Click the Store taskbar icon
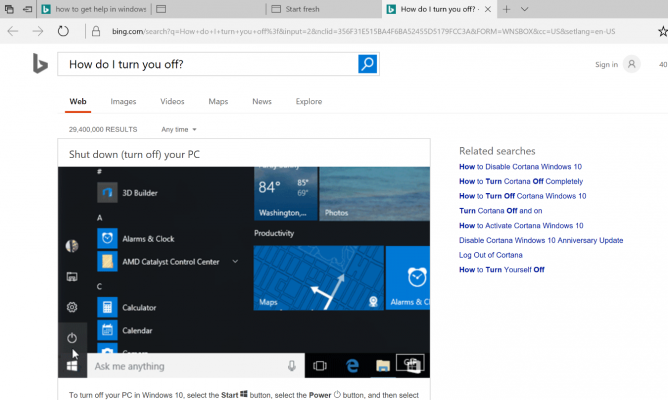The image size is (668, 400). tap(412, 365)
